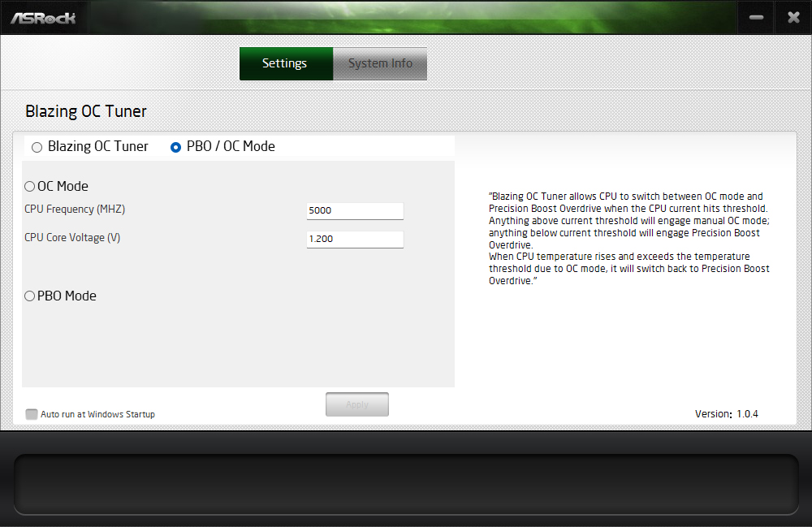Close the ASRock Blazing OC Tuner window

coord(793,18)
